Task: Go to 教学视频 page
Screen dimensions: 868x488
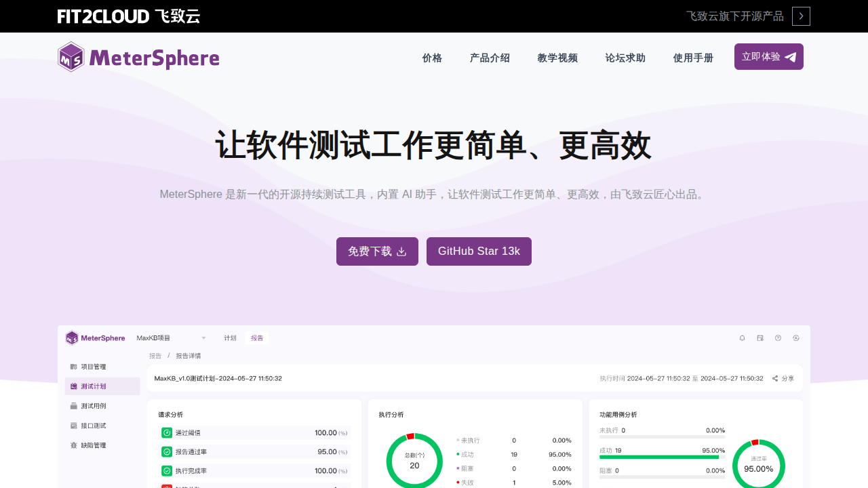Action: (x=557, y=58)
